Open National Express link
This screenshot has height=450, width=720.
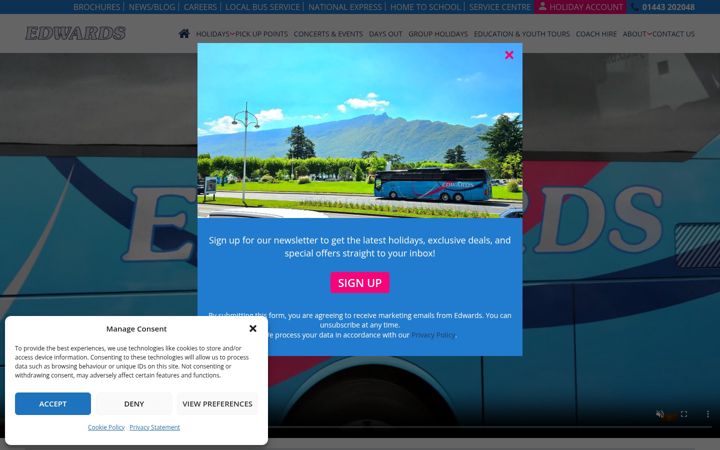point(345,7)
